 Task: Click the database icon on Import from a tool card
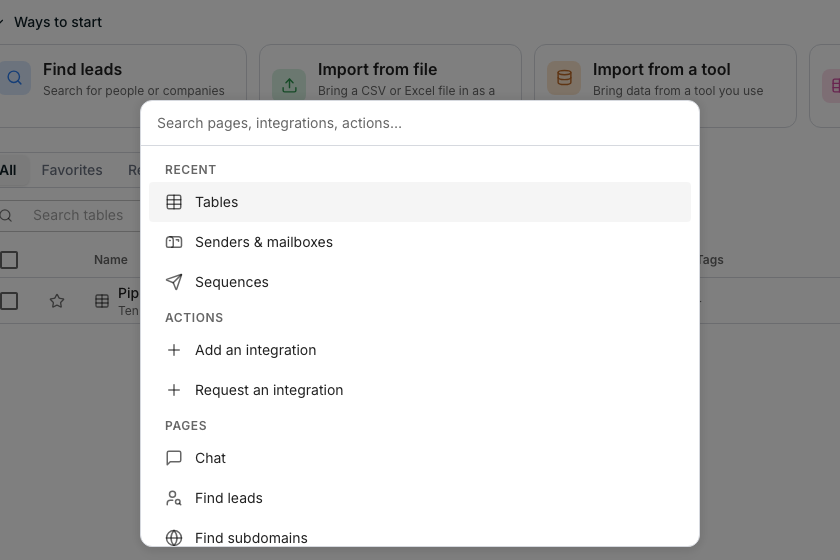[x=564, y=78]
